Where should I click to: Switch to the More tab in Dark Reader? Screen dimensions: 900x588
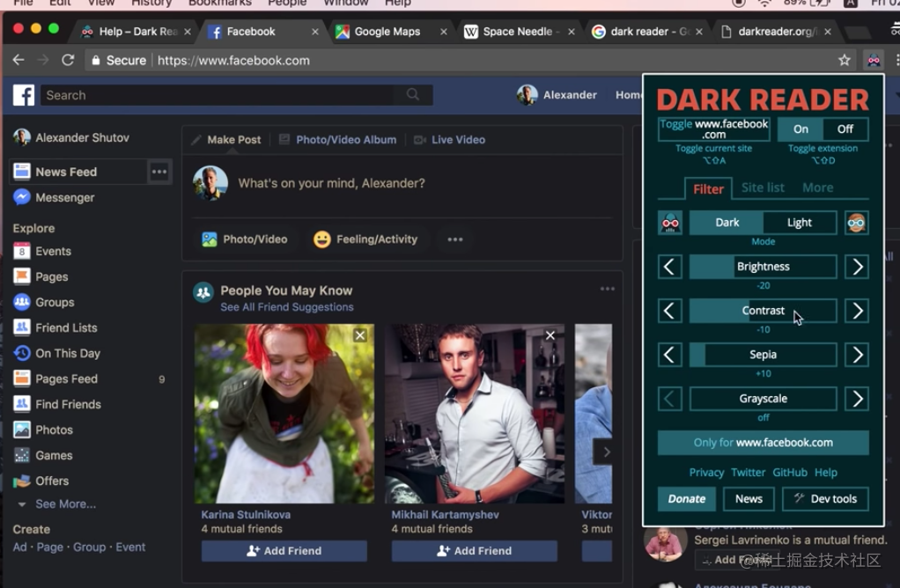click(817, 187)
